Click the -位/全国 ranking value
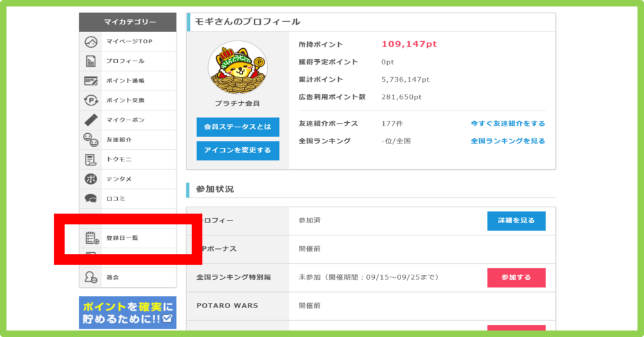Viewport: 644px width, 337px height. [x=396, y=141]
